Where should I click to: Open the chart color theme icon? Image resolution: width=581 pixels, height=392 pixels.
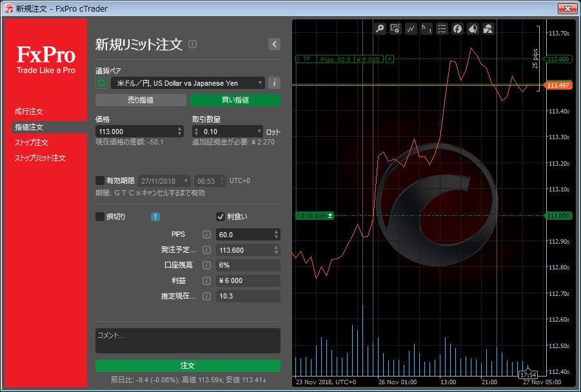[473, 28]
